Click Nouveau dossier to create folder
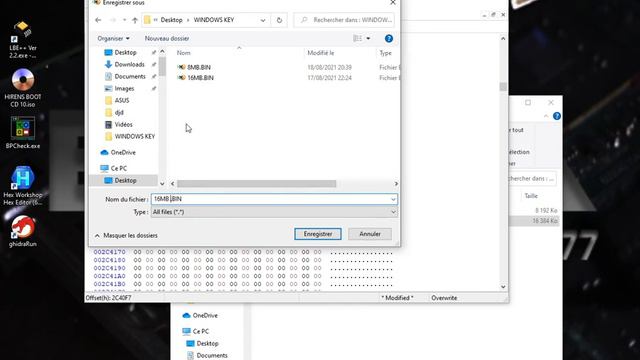Image resolution: width=640 pixels, height=360 pixels. pyautogui.click(x=167, y=38)
